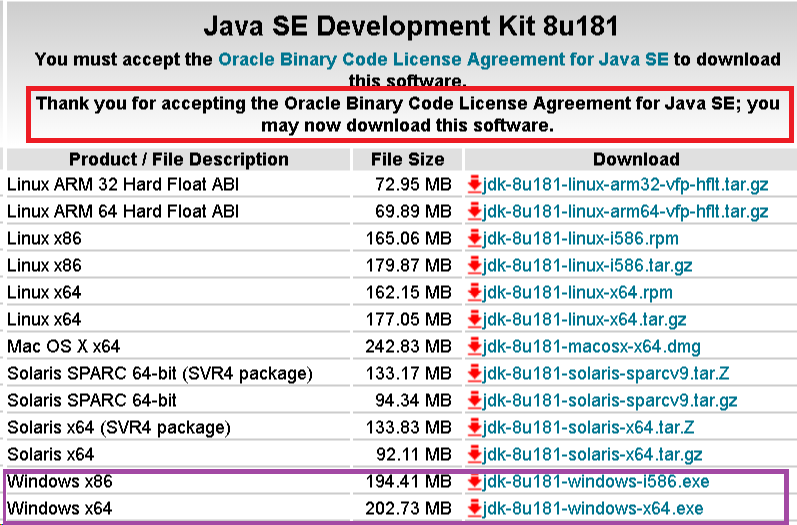This screenshot has width=797, height=525.
Task: Click download arrow icon for linux-arm32-vfp-hflt.tar.gz
Action: [x=474, y=184]
